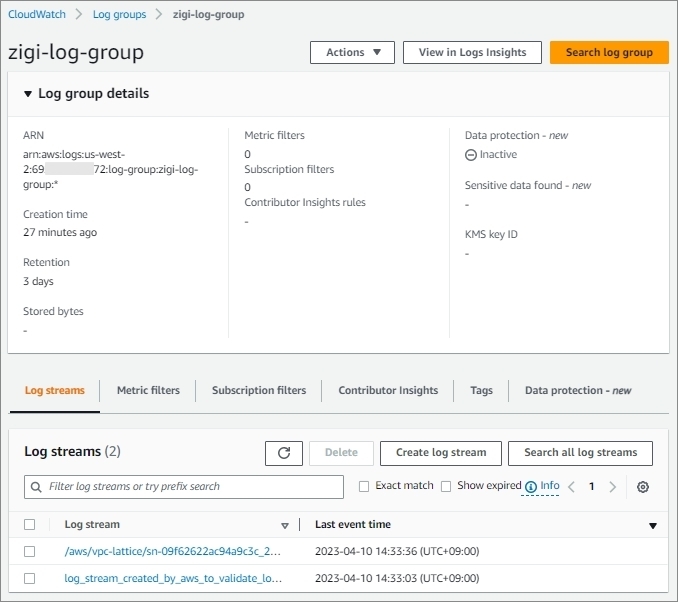Click the refresh log streams icon button
This screenshot has height=602, width=678.
(284, 453)
